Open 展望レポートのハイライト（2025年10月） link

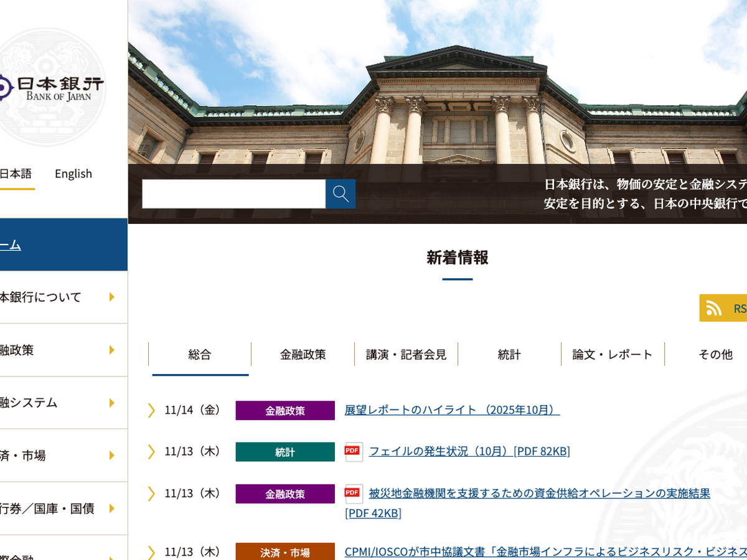tap(452, 410)
